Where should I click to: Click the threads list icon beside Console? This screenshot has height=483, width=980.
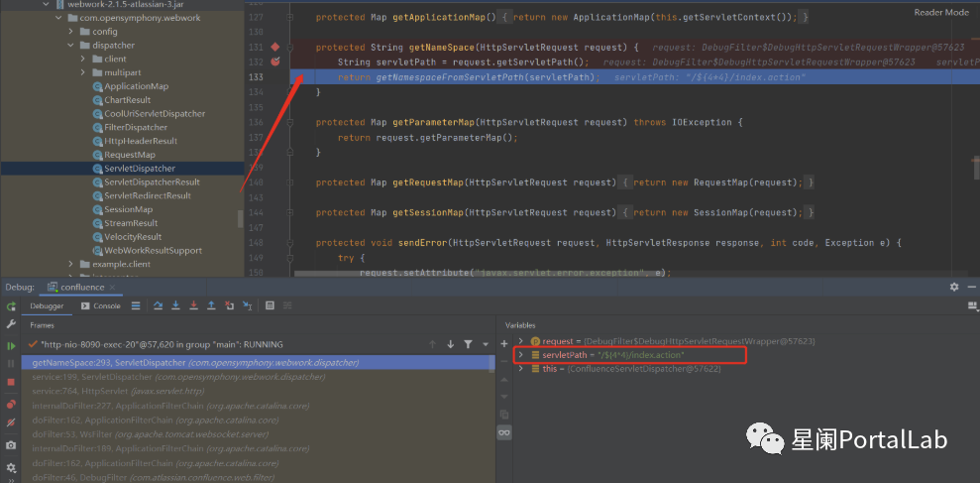coord(136,305)
